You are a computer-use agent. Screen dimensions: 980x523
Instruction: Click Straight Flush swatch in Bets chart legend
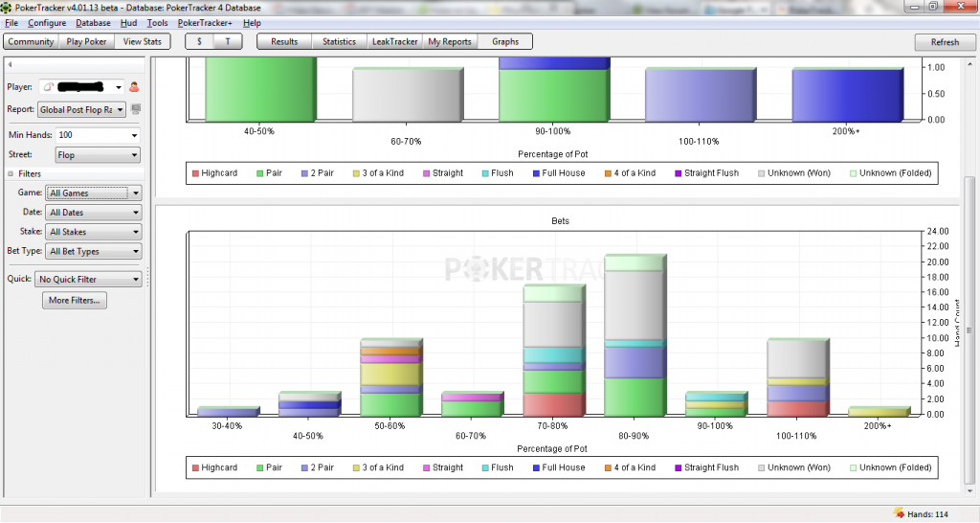(x=679, y=468)
